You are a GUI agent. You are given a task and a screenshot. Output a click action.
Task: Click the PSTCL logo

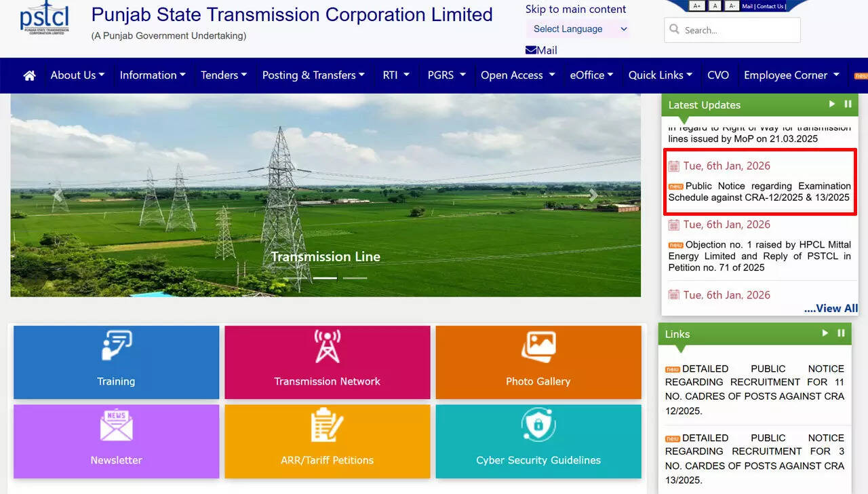(44, 18)
